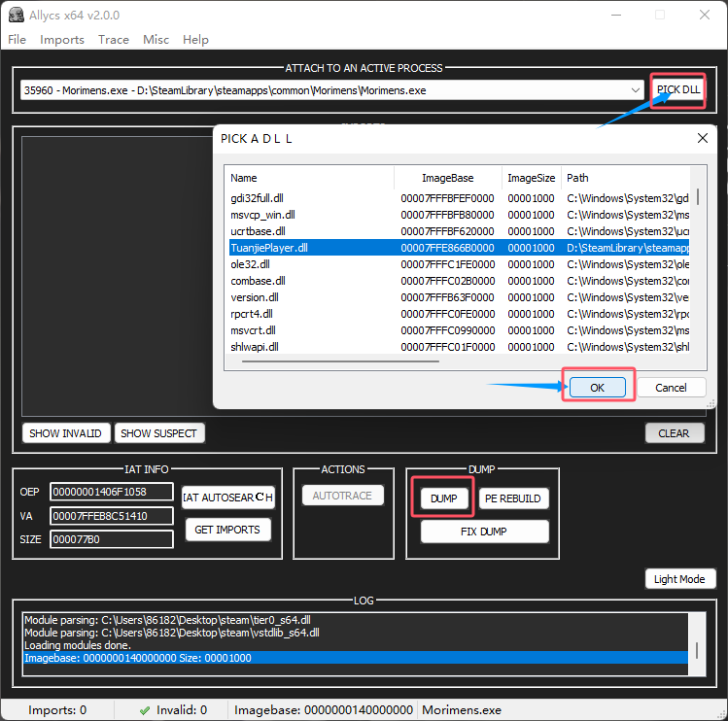
Task: Select rpcrt4.dll row
Action: pyautogui.click(x=459, y=314)
